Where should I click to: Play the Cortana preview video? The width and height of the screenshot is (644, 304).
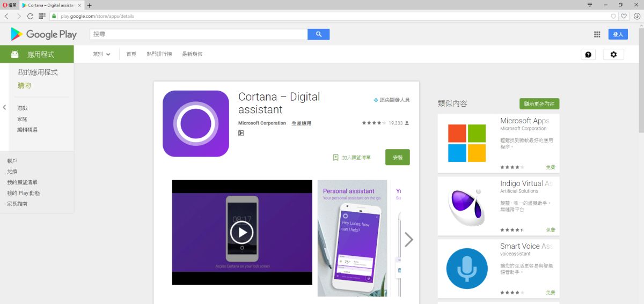coord(242,232)
